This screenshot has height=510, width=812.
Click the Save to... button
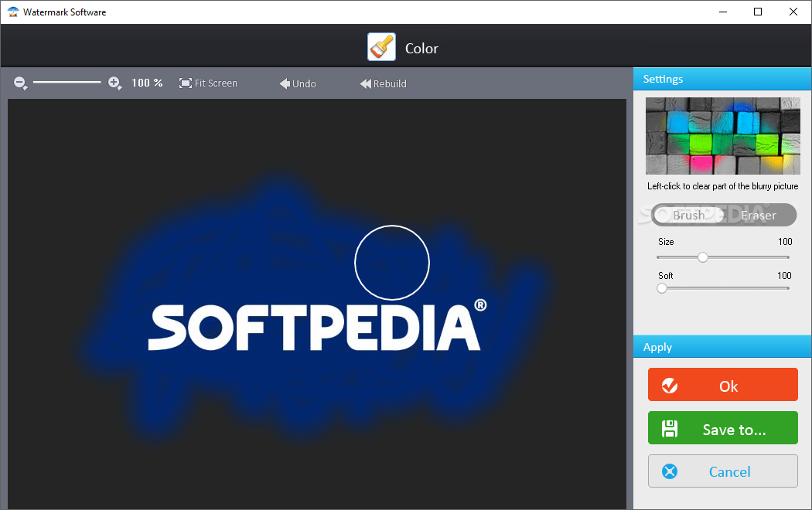722,428
